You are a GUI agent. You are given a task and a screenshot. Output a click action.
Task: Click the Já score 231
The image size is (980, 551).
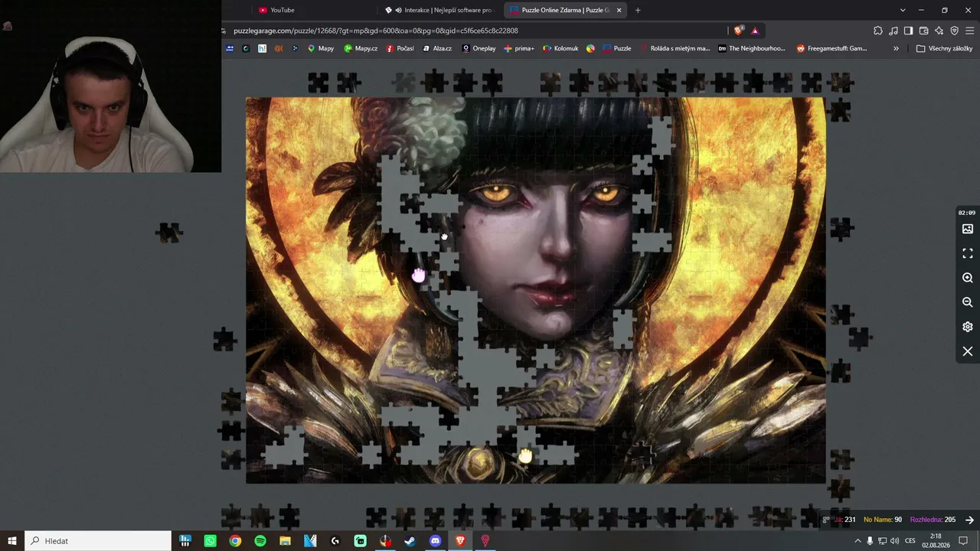pyautogui.click(x=845, y=520)
